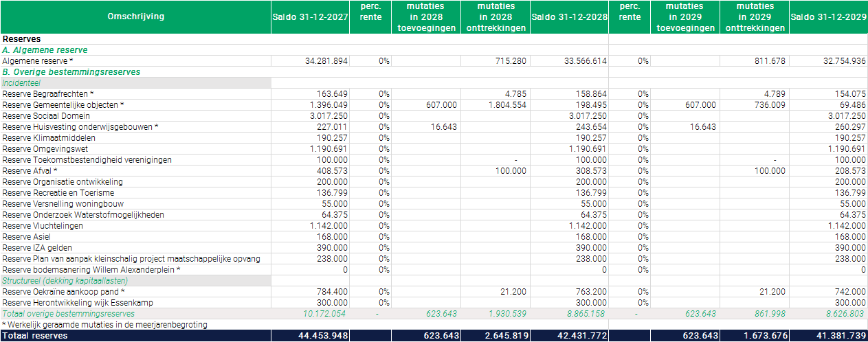Viewport: 868px width, 342px height.
Task: Click the Reserve Gemeentelijke objecten row label
Action: tap(63, 105)
